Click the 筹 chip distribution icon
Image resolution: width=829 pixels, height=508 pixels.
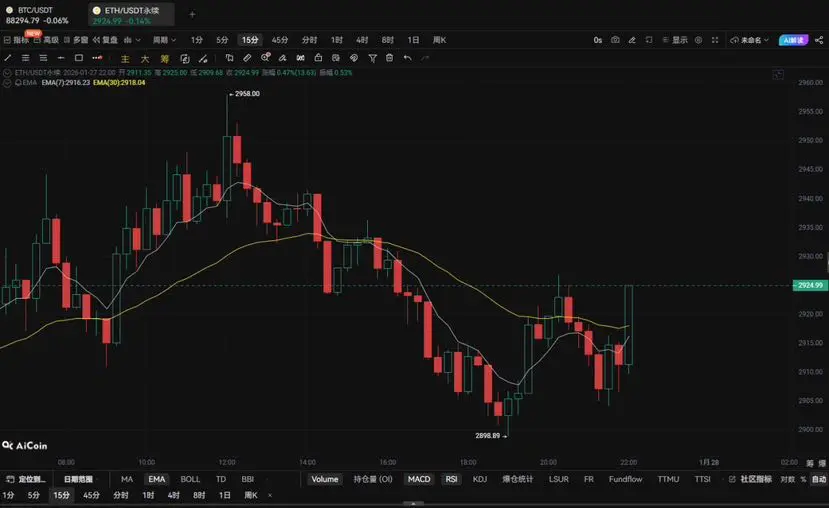tap(164, 59)
